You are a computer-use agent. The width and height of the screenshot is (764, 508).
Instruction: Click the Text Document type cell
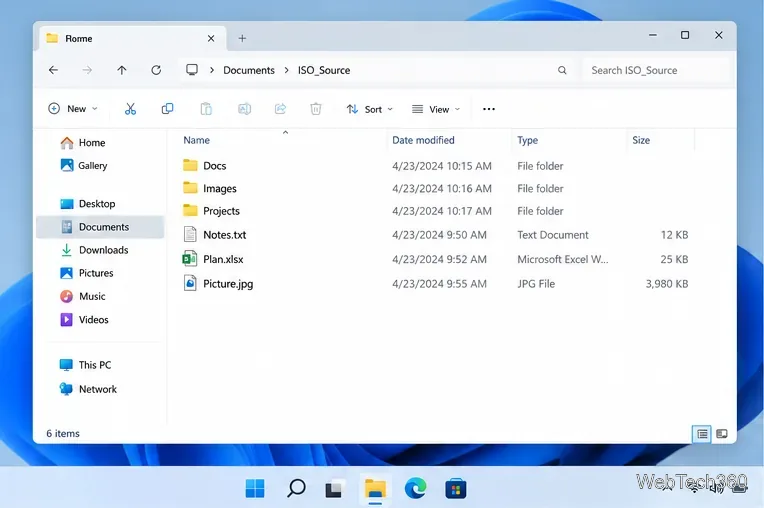tap(553, 235)
